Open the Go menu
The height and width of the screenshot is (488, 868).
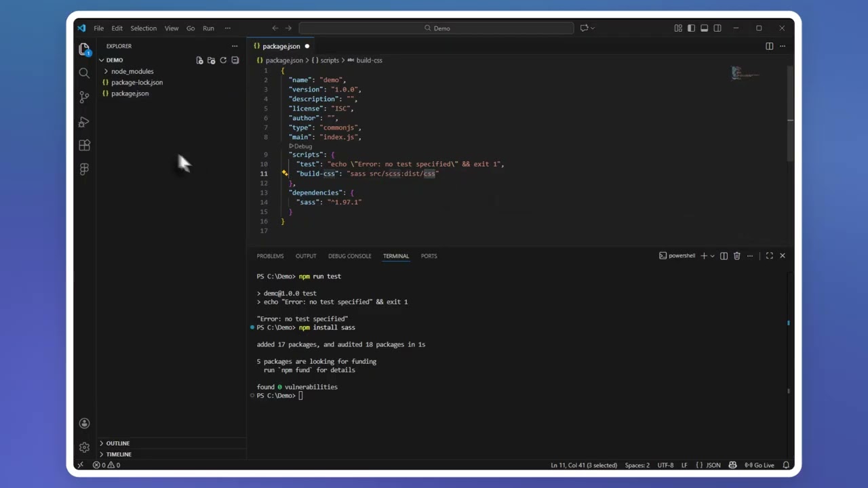click(x=191, y=28)
